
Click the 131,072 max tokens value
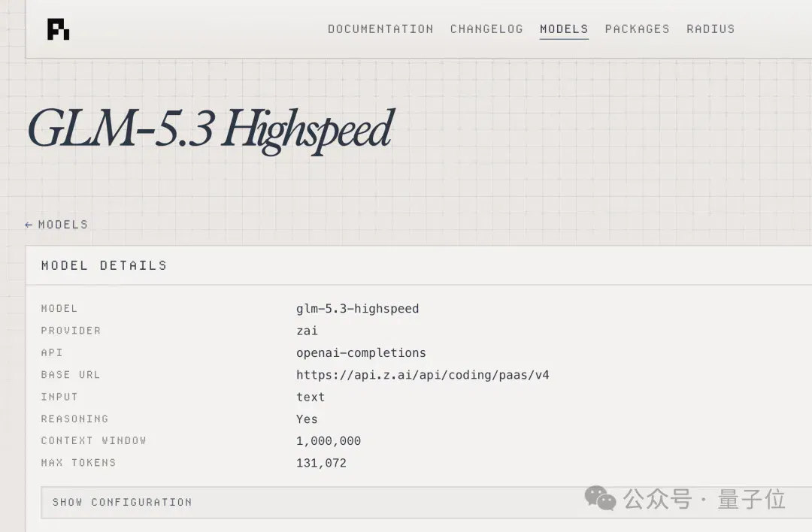(321, 463)
